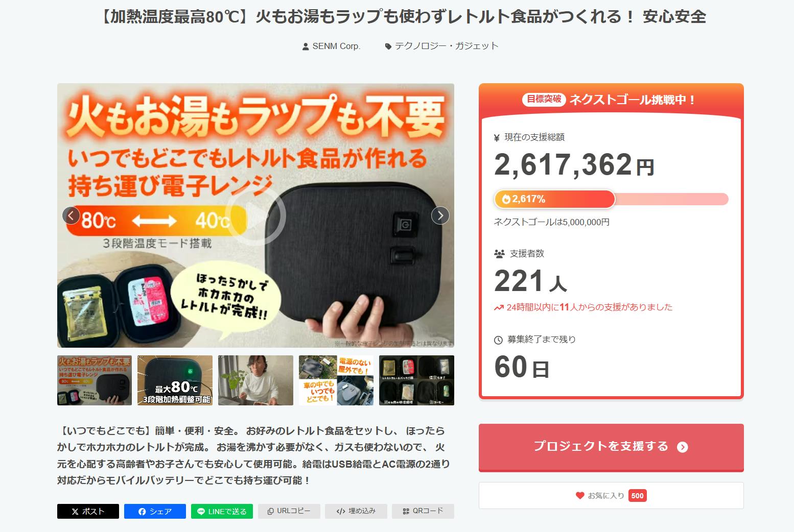Go to the previous slide with left arrow
This screenshot has height=532, width=794.
coord(71,215)
